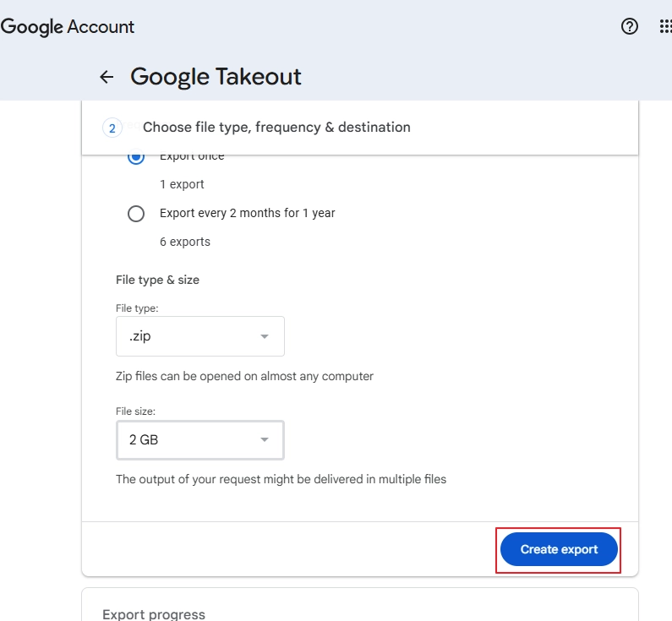This screenshot has height=621, width=672.
Task: Select the Export once radio button
Action: [x=136, y=157]
